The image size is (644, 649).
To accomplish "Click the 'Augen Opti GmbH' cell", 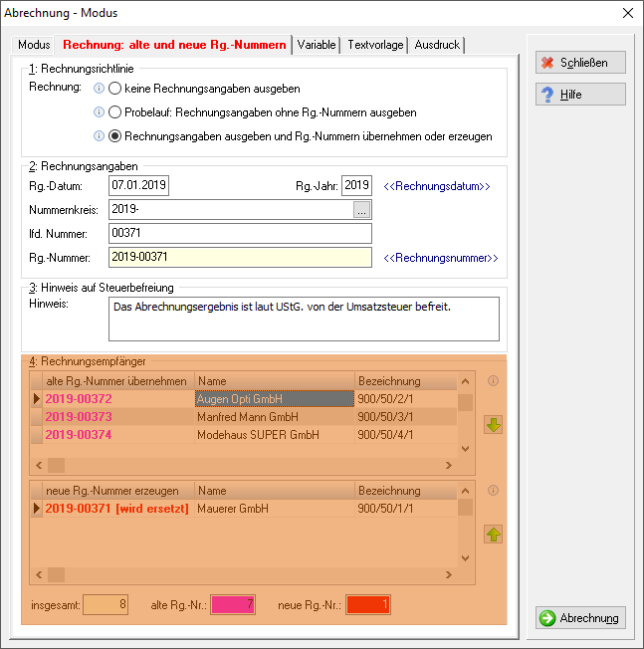I will [x=275, y=398].
